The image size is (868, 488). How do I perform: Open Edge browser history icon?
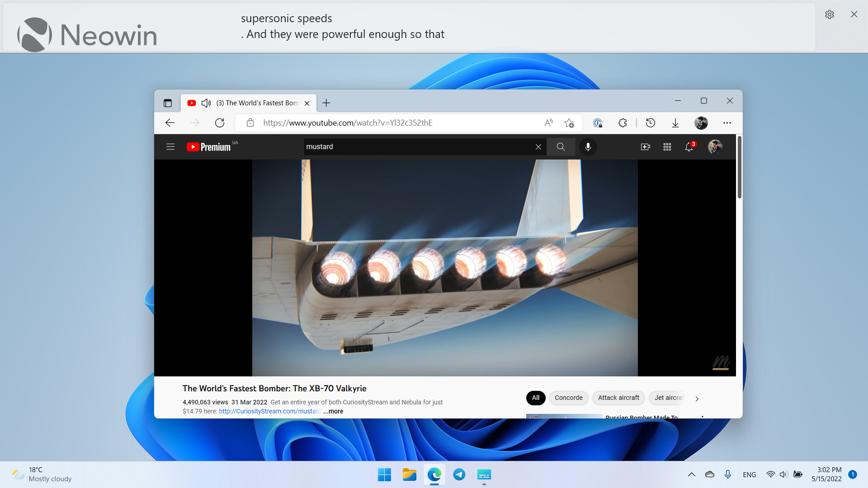[x=651, y=123]
